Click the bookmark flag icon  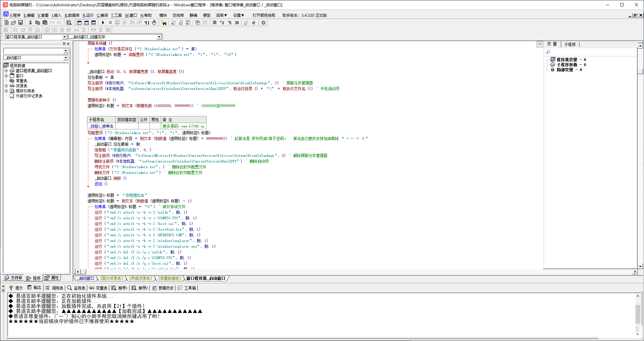pyautogui.click(x=215, y=23)
